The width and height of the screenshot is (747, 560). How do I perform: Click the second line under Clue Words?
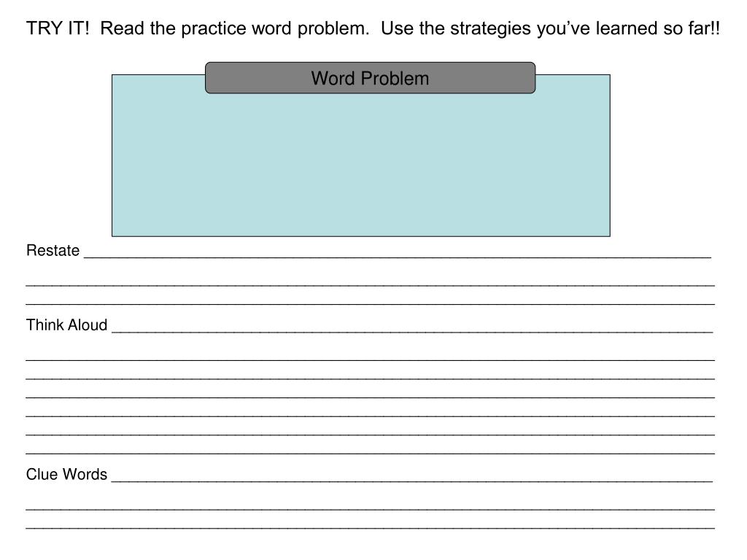tap(370, 509)
